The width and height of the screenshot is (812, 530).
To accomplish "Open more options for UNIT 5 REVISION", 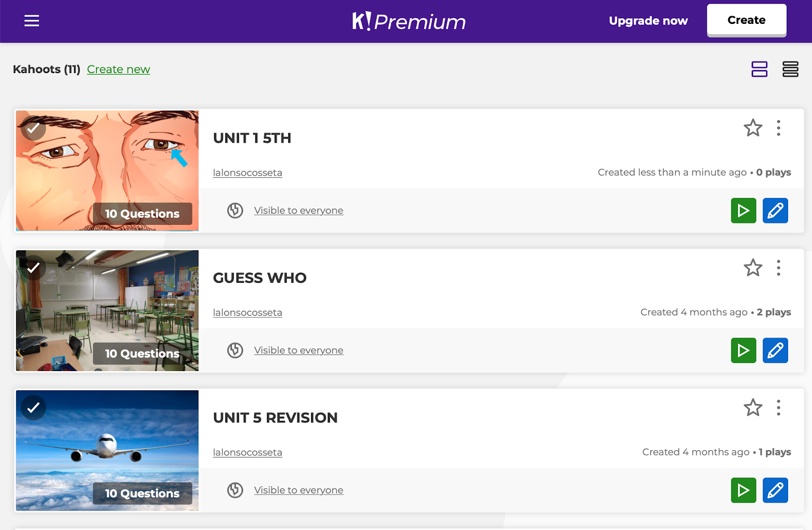I will click(x=778, y=408).
